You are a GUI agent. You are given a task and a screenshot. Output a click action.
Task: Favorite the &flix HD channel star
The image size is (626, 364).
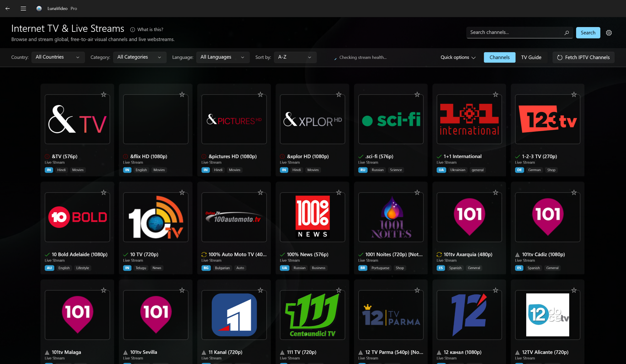[182, 94]
